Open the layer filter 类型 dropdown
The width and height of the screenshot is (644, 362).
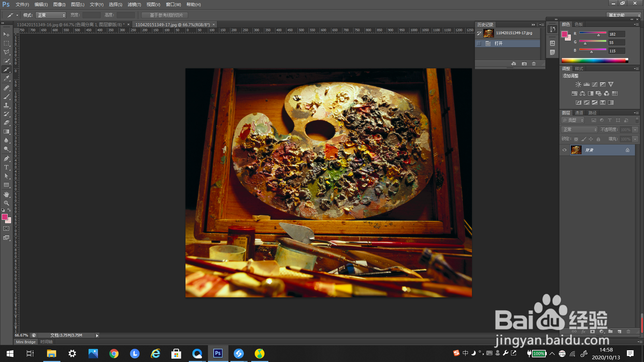tap(574, 120)
